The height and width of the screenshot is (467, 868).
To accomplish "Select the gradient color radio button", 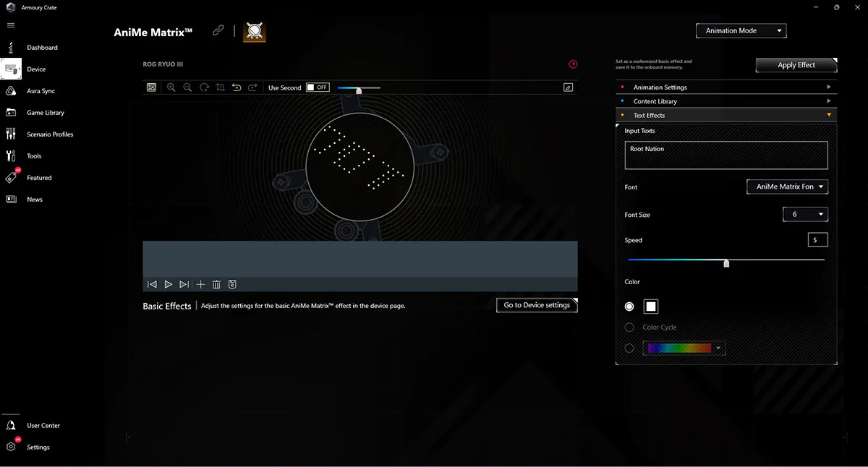I will pyautogui.click(x=629, y=348).
